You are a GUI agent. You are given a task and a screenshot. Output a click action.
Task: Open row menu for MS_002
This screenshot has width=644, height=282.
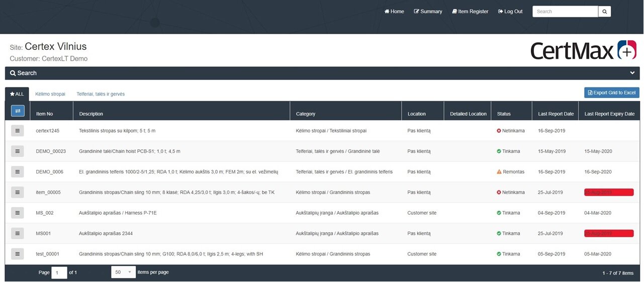click(x=18, y=213)
